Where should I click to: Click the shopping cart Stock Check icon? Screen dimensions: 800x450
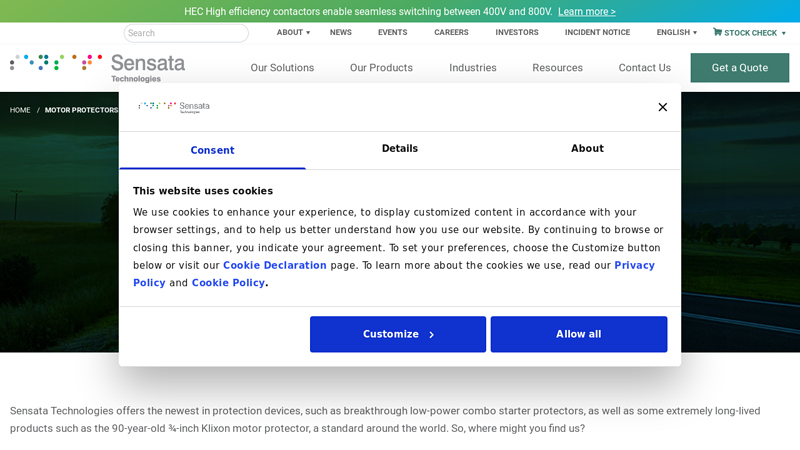tap(717, 32)
